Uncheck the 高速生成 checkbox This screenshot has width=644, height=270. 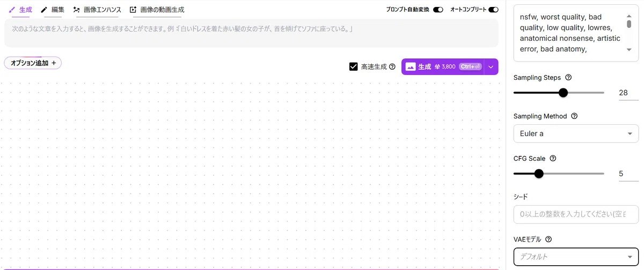tap(354, 67)
